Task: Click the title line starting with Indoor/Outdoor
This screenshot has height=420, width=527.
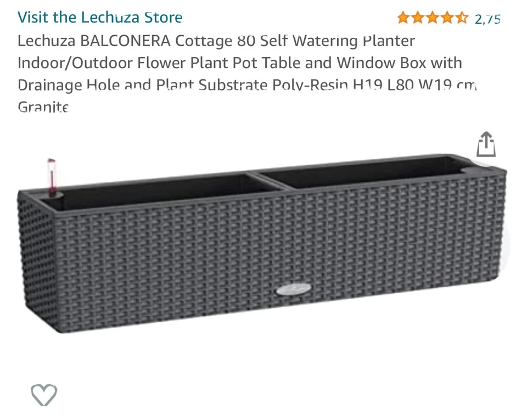Action: point(239,63)
